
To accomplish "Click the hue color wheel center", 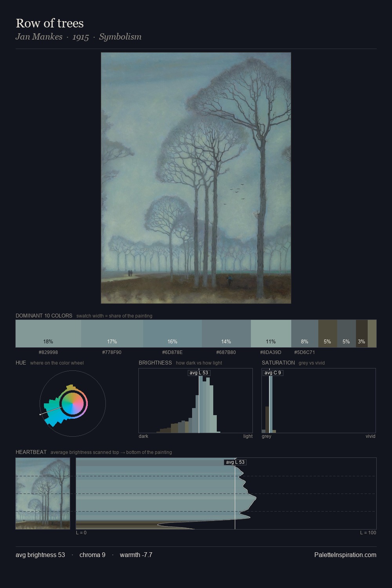I will click(x=73, y=404).
